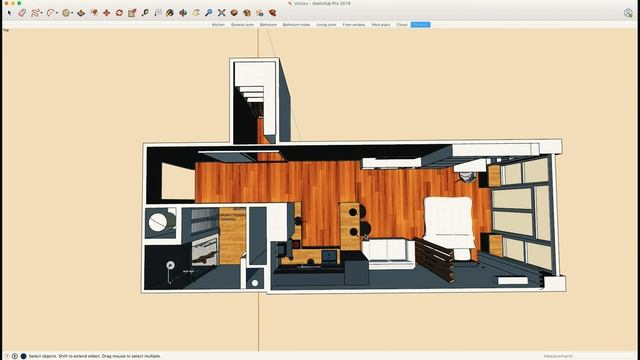Open the Bathroom scene tab

pos(269,25)
